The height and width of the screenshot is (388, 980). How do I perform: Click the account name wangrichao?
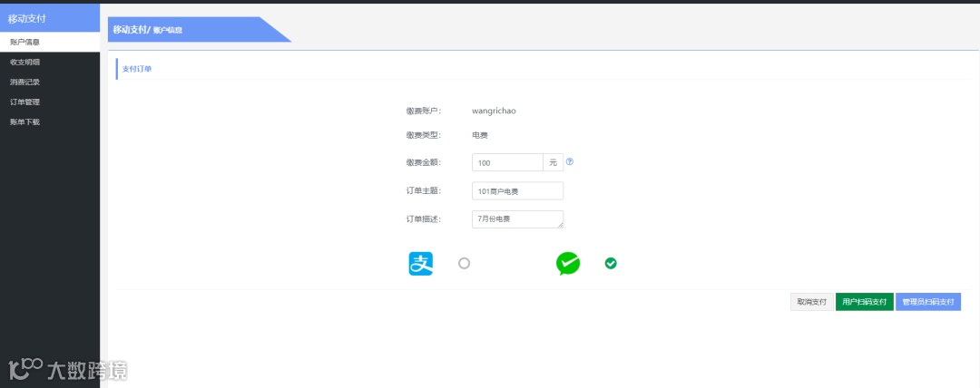click(x=494, y=111)
